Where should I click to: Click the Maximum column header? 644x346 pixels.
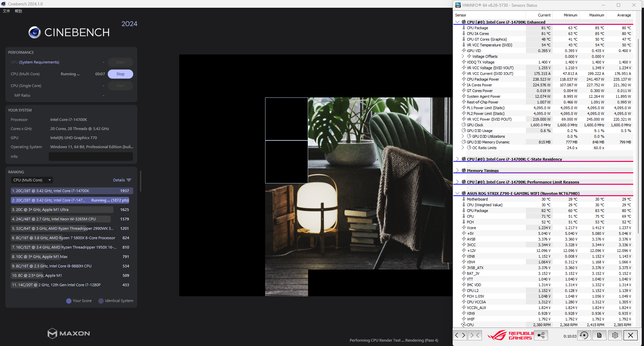click(593, 15)
